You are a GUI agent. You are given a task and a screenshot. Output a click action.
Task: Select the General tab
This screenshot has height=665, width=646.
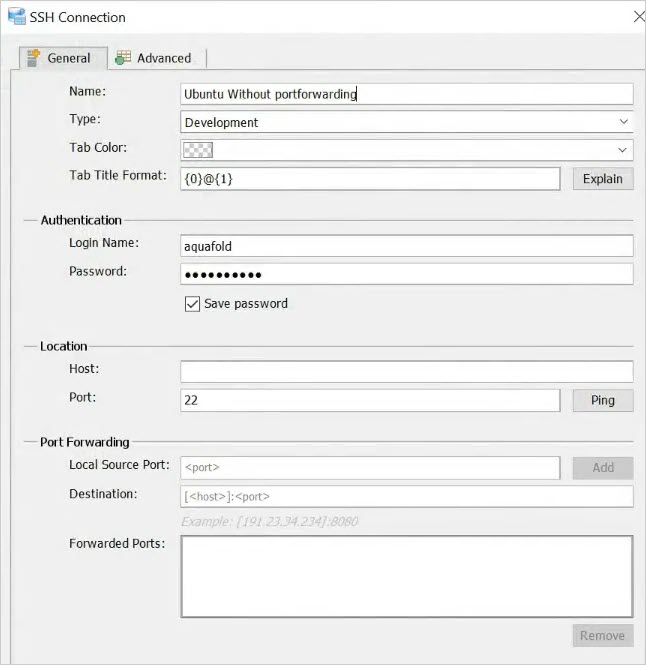68,58
